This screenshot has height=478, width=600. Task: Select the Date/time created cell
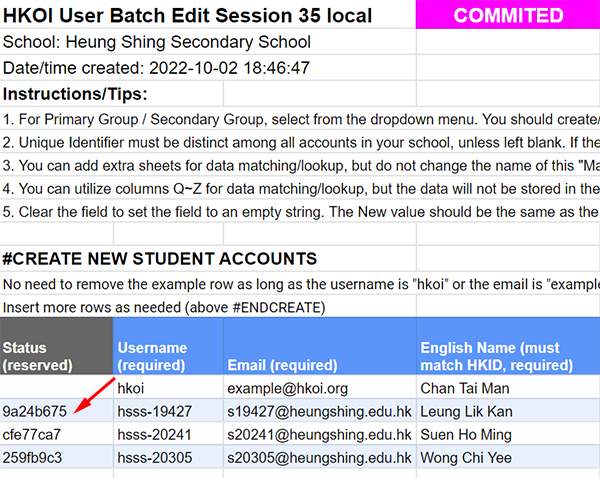click(208, 68)
